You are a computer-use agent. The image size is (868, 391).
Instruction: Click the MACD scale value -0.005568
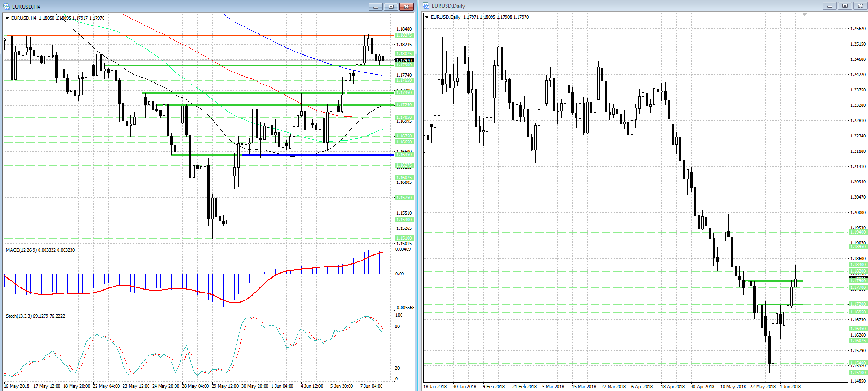(x=404, y=308)
